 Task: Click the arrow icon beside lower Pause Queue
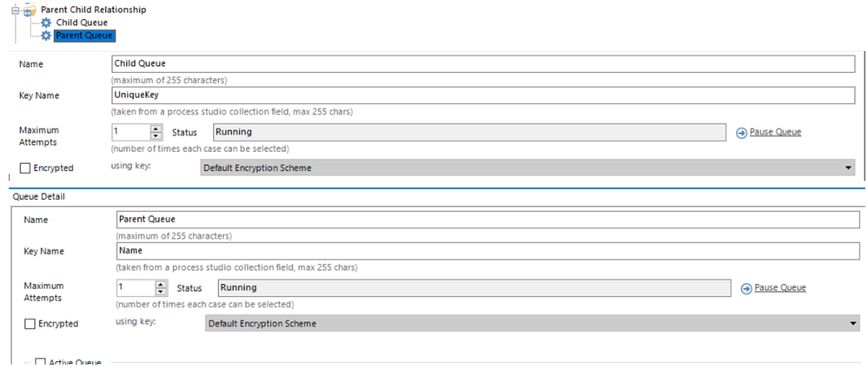tap(746, 289)
